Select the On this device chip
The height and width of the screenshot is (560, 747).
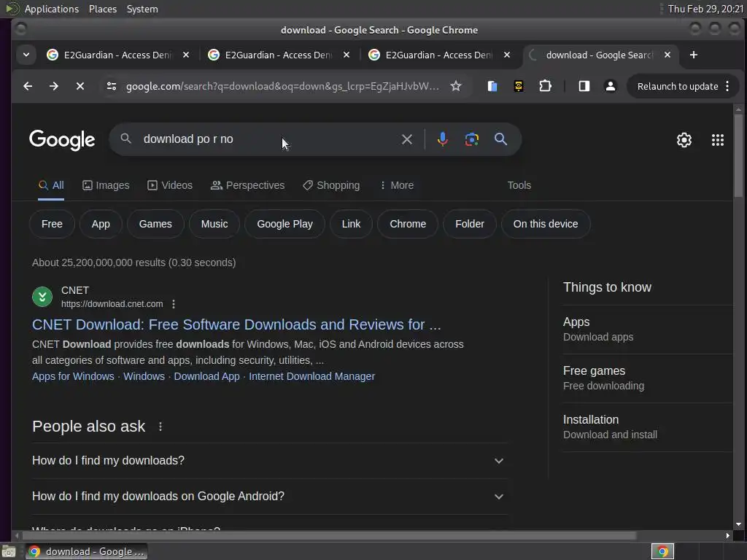coord(546,224)
